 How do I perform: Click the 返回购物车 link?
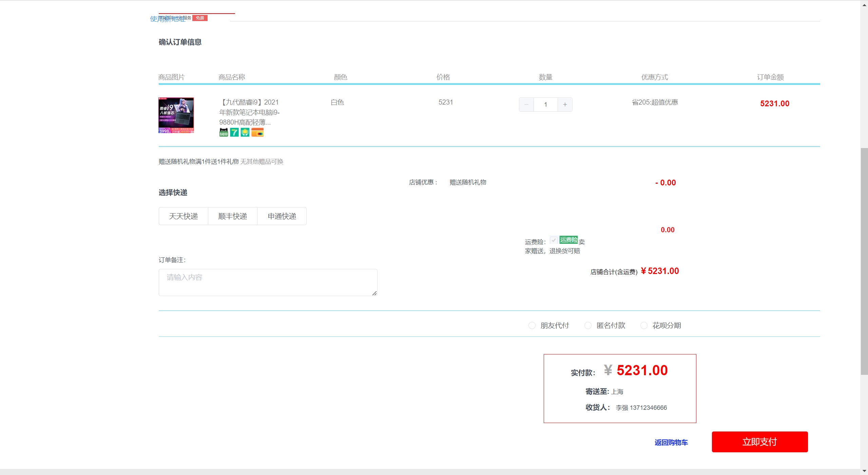(x=671, y=442)
